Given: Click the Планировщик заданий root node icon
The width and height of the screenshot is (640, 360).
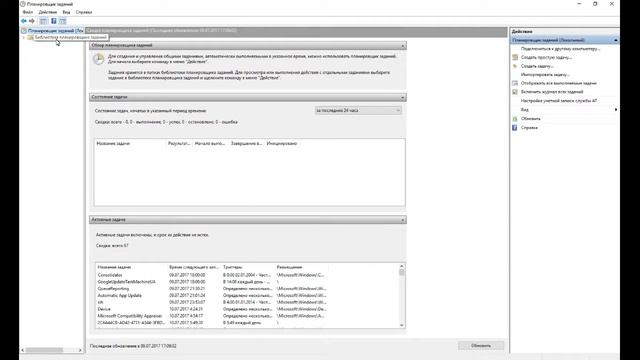Looking at the screenshot, I should 24,31.
